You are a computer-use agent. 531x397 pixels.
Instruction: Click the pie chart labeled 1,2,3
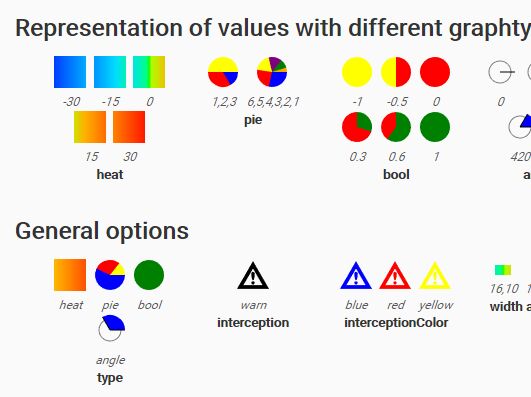(x=223, y=72)
